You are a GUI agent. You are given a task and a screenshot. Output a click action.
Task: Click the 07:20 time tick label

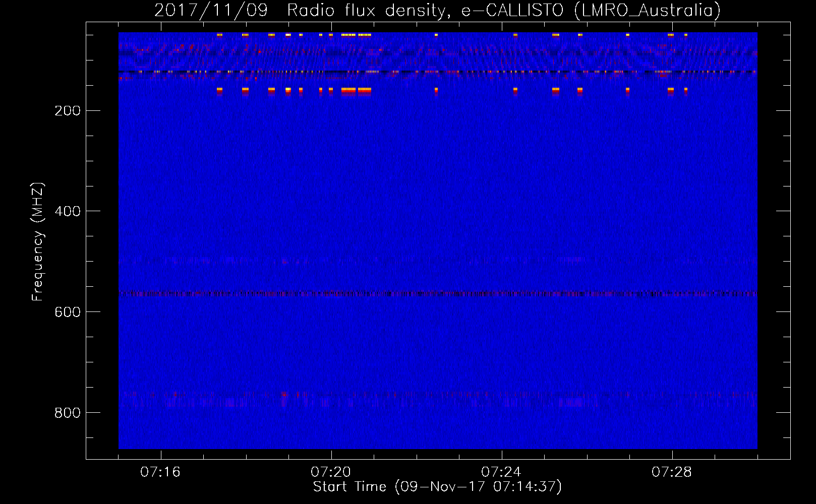(331, 472)
